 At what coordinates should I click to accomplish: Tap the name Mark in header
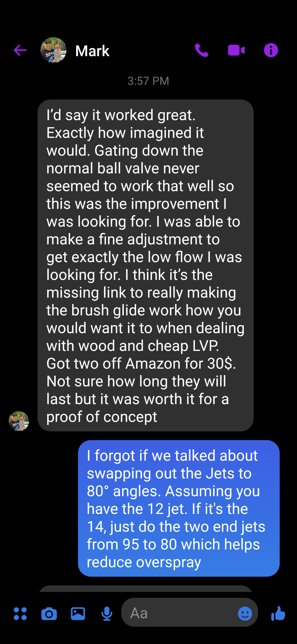click(x=92, y=51)
